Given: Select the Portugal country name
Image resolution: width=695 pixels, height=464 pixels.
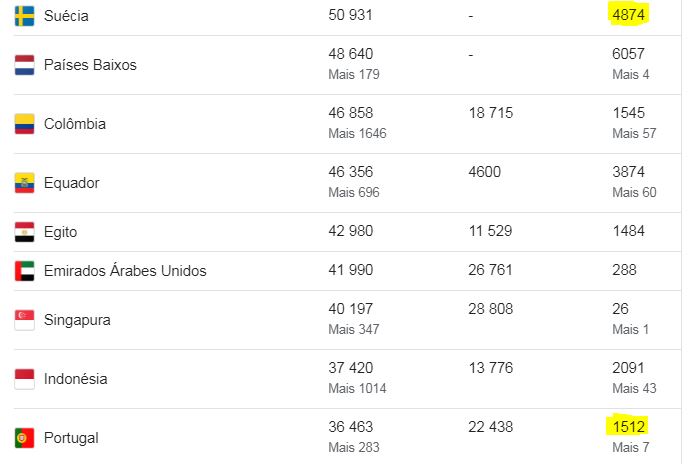Looking at the screenshot, I should (x=71, y=438).
